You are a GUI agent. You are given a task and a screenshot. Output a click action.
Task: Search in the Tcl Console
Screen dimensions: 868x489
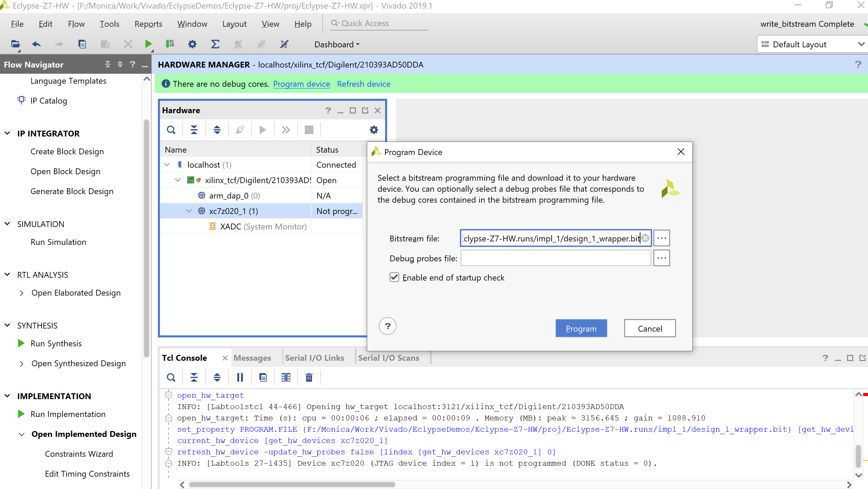[x=171, y=378]
